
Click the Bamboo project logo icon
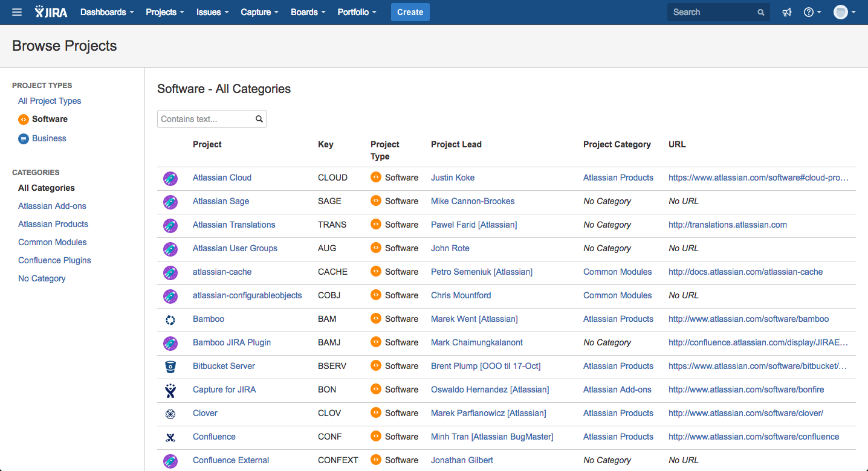170,319
